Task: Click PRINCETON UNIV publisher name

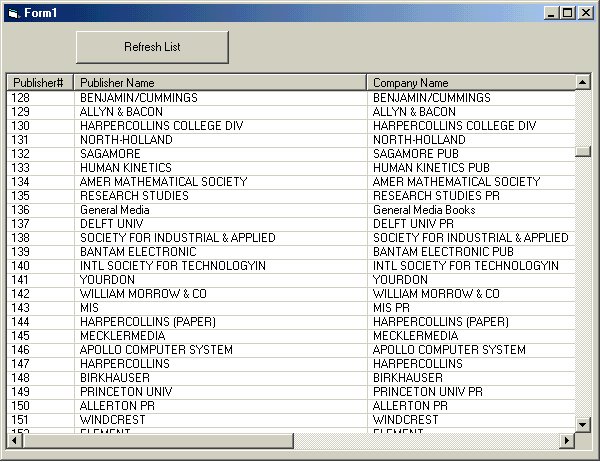Action: tap(126, 392)
